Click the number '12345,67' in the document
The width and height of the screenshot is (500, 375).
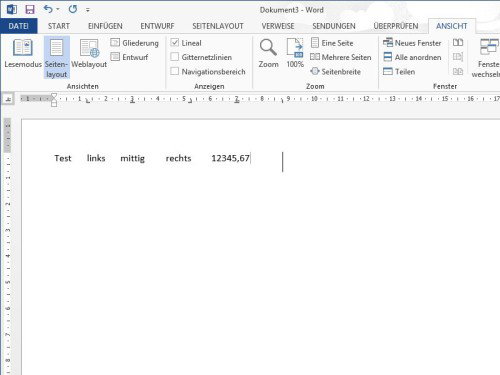230,158
